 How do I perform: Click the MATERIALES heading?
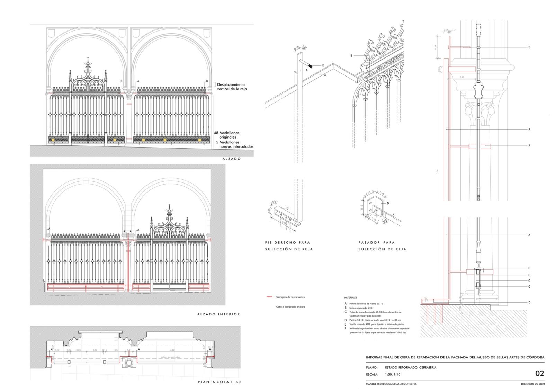click(350, 297)
